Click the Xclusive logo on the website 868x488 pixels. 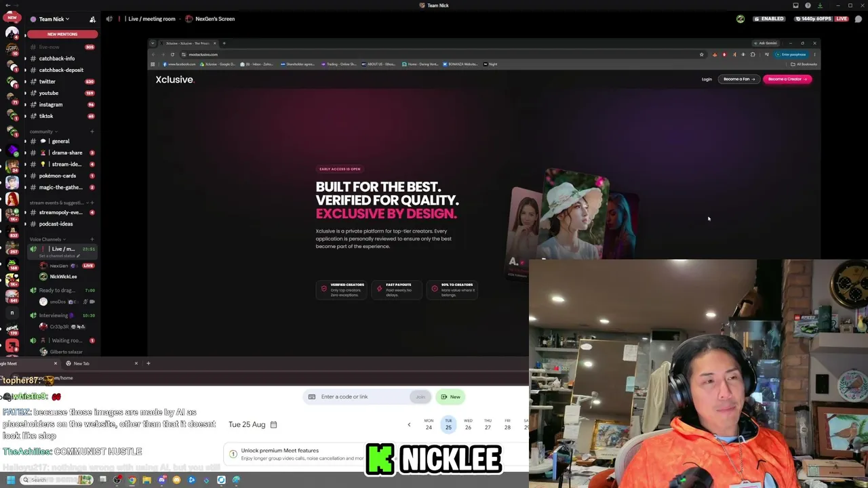point(175,79)
